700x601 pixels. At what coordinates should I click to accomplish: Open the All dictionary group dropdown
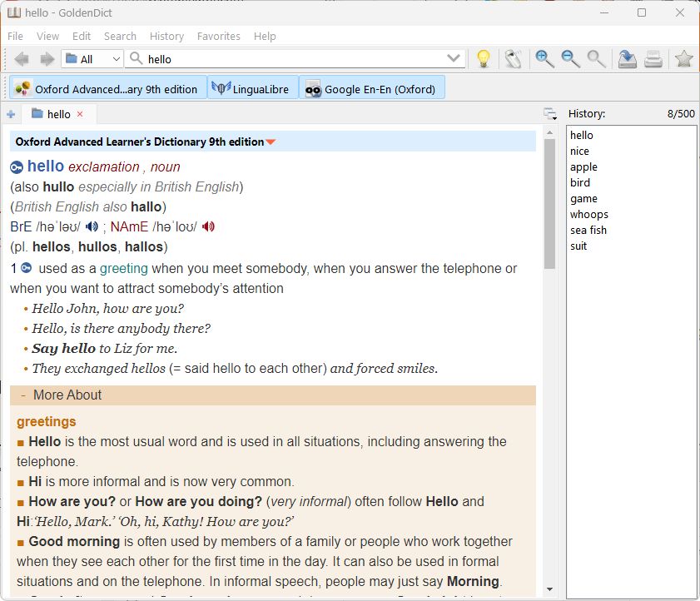click(92, 59)
